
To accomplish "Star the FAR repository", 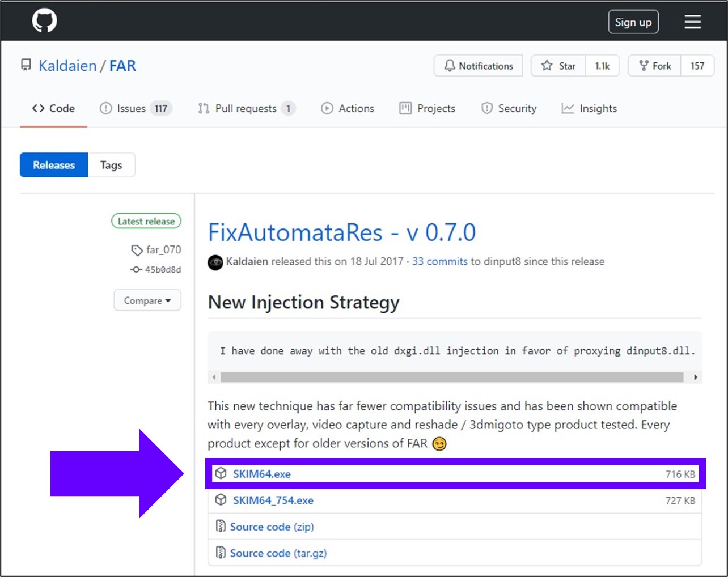I will [558, 66].
